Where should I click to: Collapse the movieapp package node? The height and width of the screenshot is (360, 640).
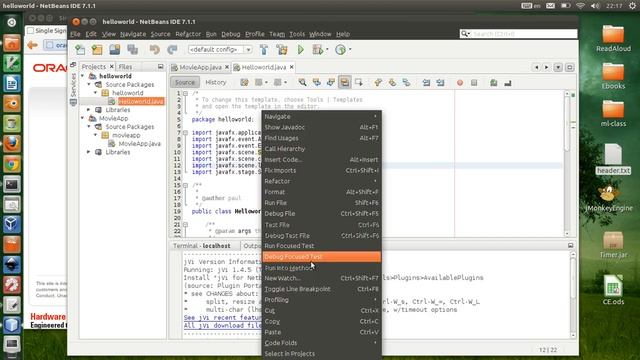(96, 135)
